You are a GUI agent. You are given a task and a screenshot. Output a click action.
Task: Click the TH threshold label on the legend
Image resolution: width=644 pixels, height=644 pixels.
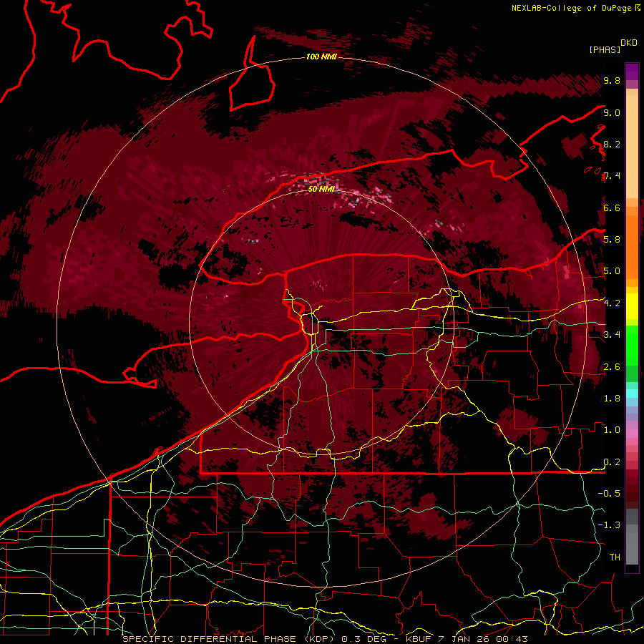tap(615, 557)
